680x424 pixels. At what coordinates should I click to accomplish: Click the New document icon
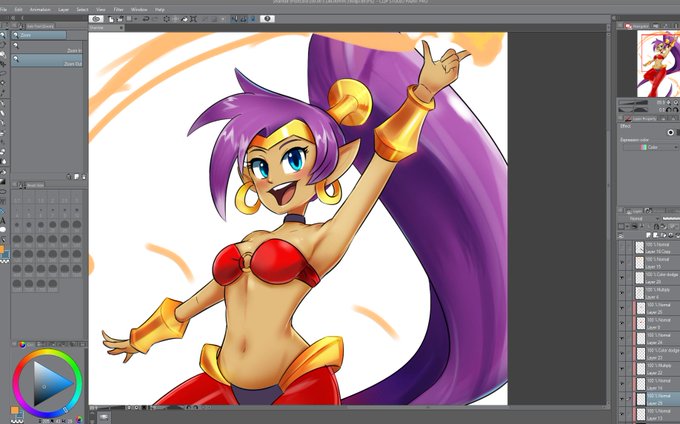111,19
